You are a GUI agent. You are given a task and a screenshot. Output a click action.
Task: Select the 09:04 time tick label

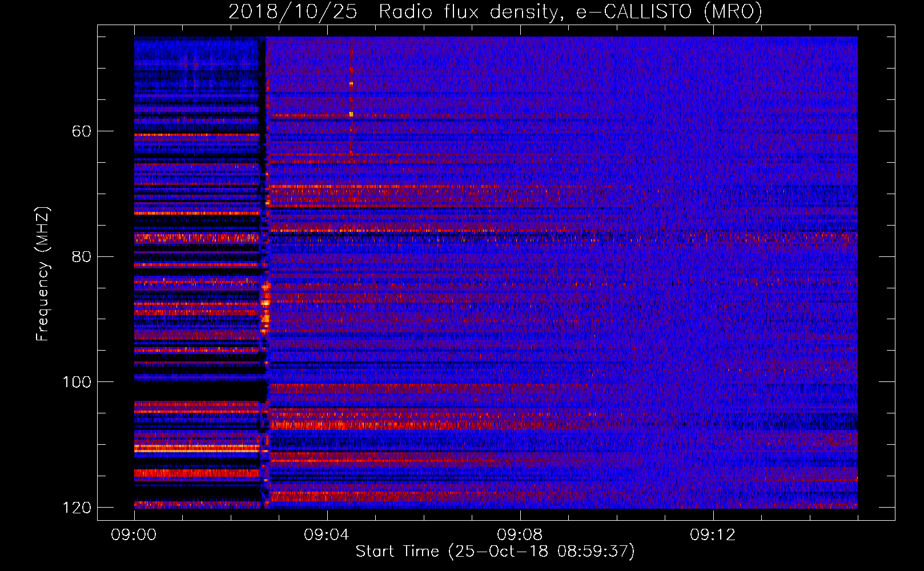pyautogui.click(x=327, y=535)
